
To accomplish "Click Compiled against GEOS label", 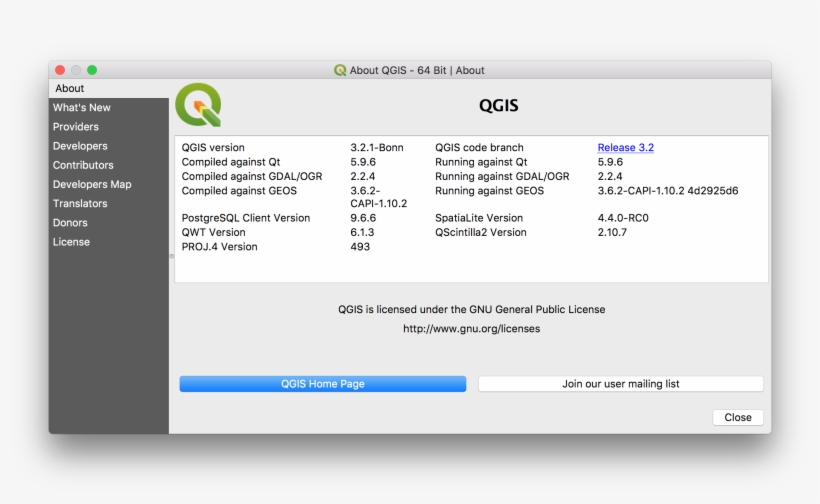I will pyautogui.click(x=239, y=191).
